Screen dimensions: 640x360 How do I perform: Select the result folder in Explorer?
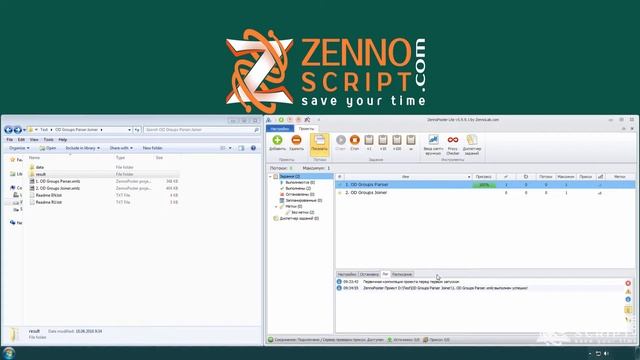point(41,174)
